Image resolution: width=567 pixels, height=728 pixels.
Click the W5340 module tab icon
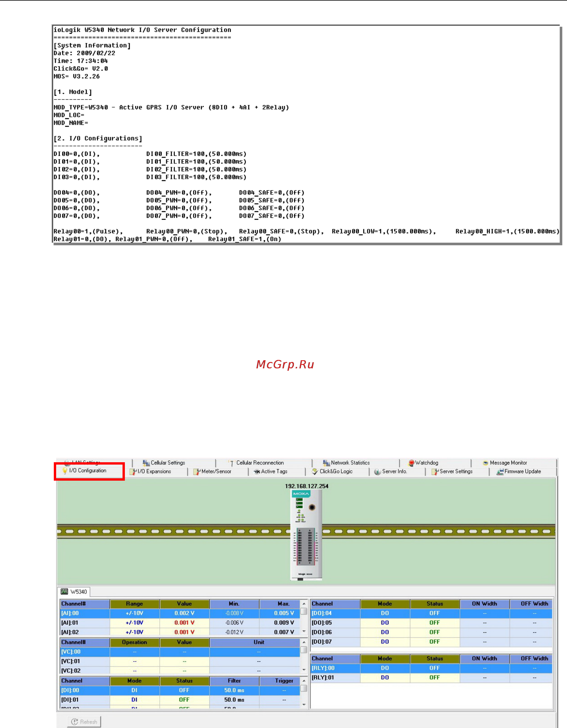click(64, 592)
